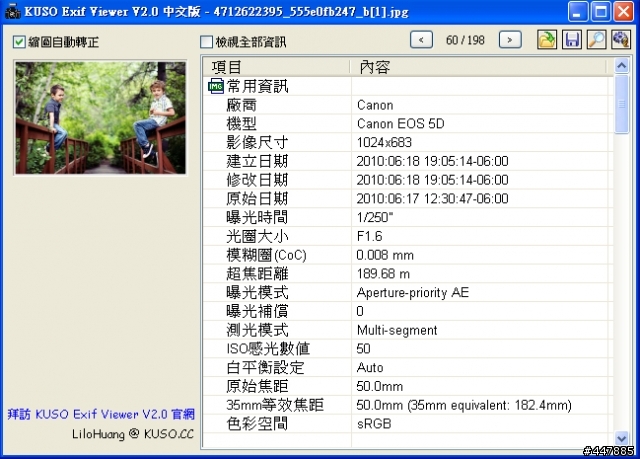
Task: Click the Auto white balance value
Action: click(x=370, y=368)
